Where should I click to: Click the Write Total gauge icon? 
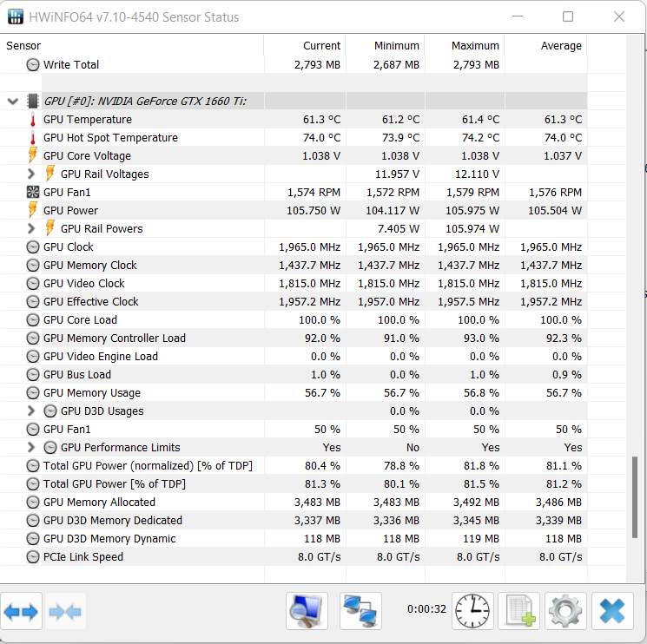tap(33, 65)
